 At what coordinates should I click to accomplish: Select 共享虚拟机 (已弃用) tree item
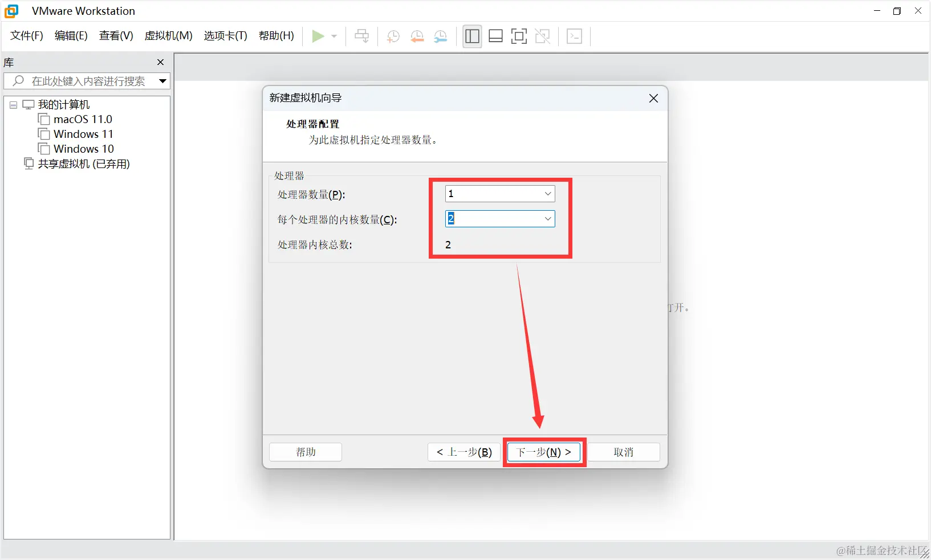pyautogui.click(x=84, y=164)
